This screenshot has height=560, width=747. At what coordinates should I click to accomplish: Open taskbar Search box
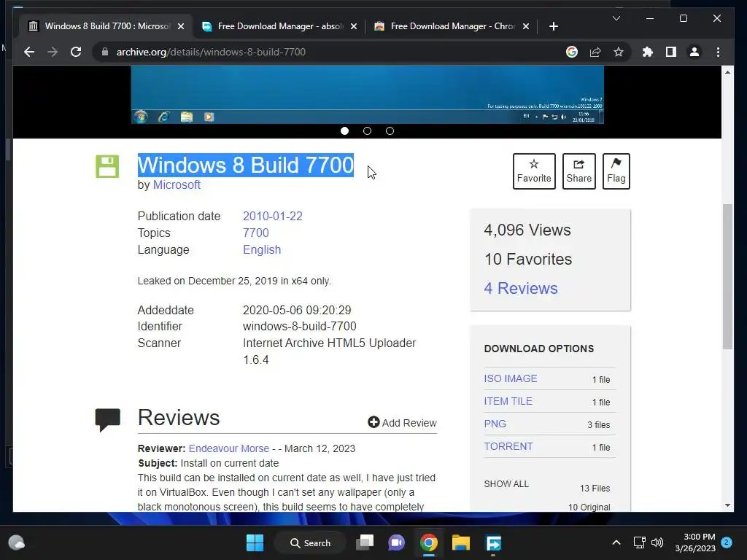(x=310, y=542)
